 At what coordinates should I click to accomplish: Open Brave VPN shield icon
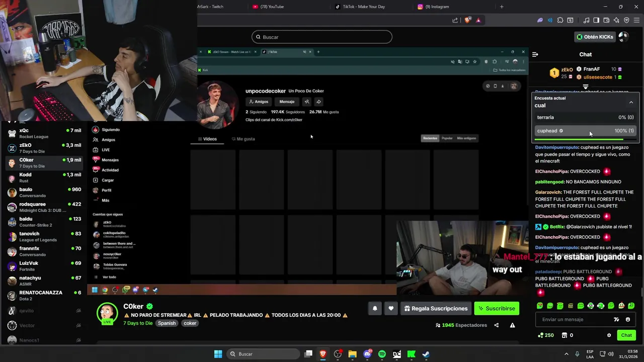point(626,20)
